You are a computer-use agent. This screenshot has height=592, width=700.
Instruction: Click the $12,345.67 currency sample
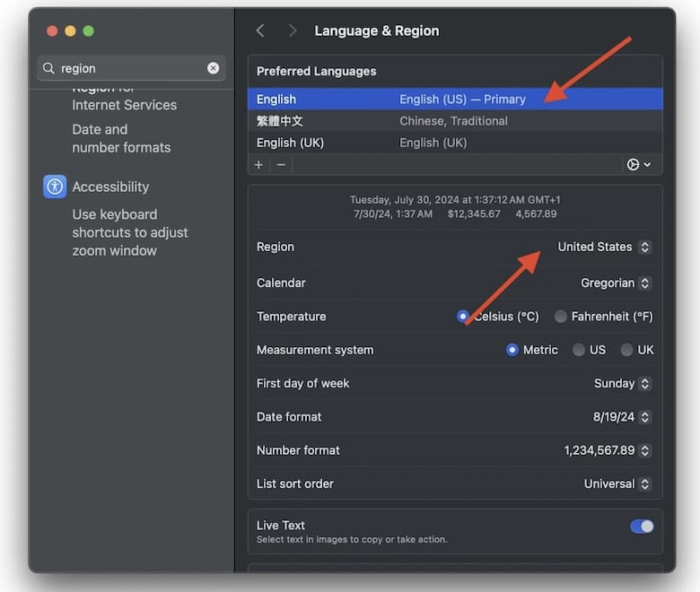(474, 213)
